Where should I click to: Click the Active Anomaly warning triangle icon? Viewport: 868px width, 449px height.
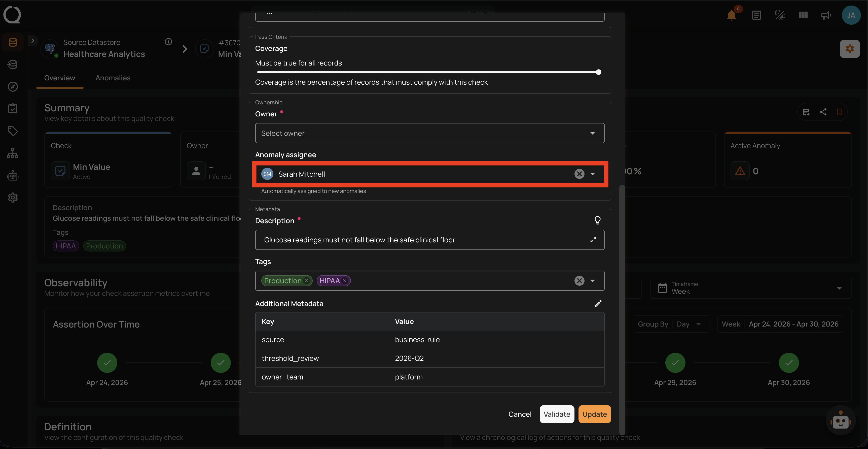point(740,171)
